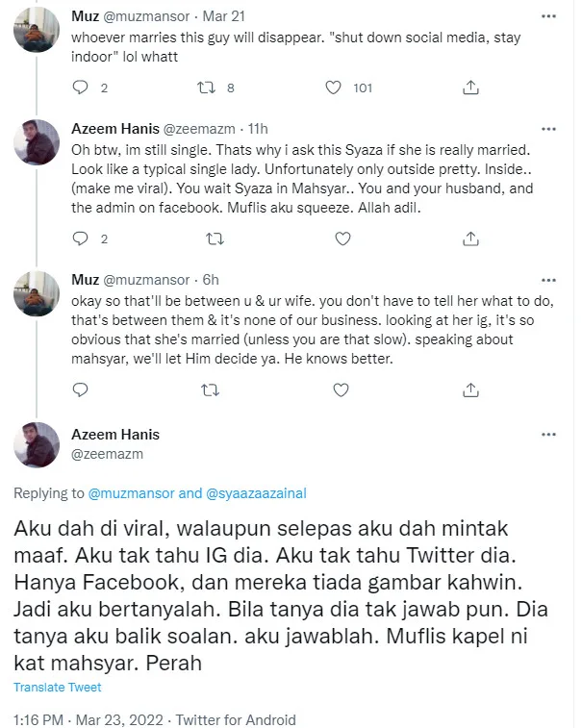
Task: Like Muz's tweet with 101 likes
Action: click(x=334, y=88)
